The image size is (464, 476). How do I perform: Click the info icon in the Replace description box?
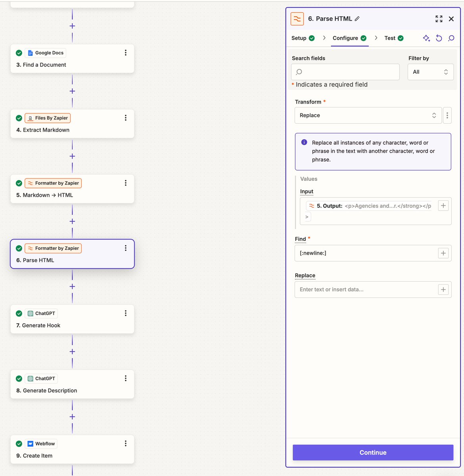coord(304,142)
